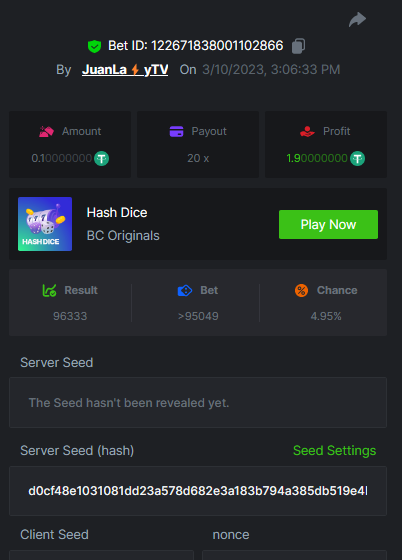Click the purple Payout card icon

tap(176, 131)
